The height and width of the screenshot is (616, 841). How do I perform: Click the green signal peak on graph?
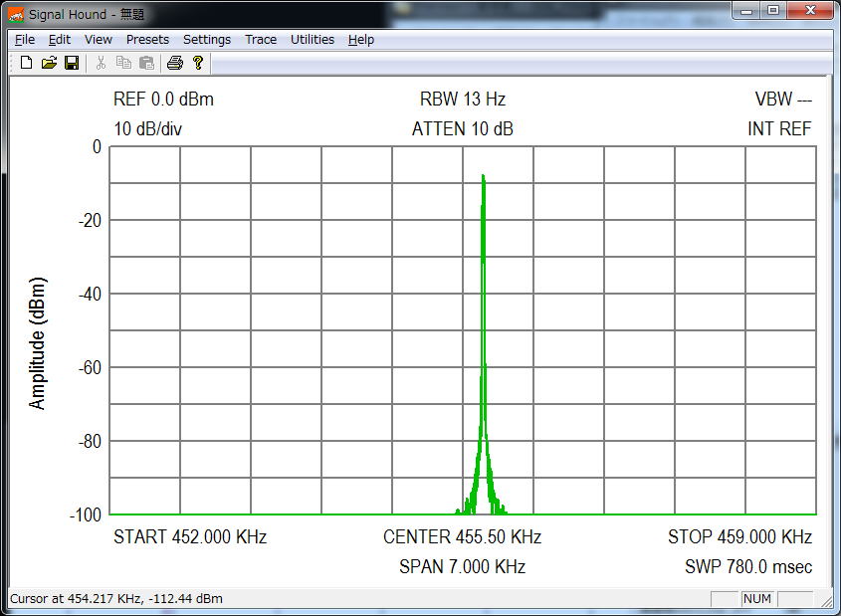[484, 178]
